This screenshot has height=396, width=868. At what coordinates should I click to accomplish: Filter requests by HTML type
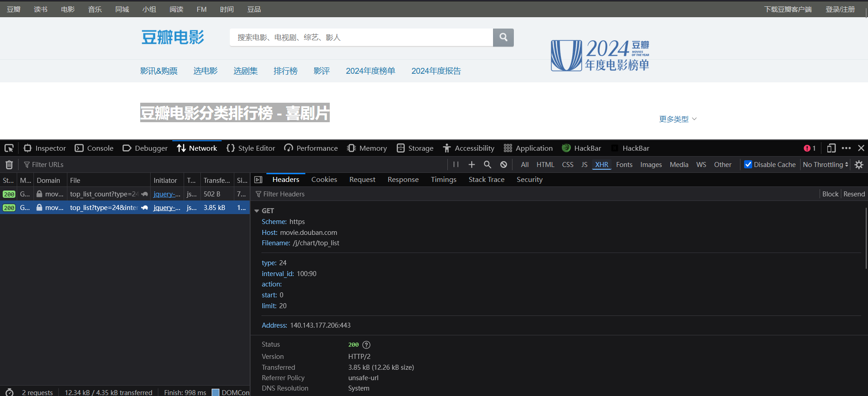545,165
